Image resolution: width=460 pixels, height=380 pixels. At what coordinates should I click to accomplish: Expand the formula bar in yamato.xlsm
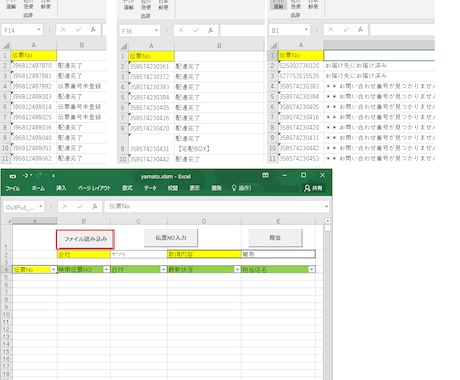tap(326, 207)
